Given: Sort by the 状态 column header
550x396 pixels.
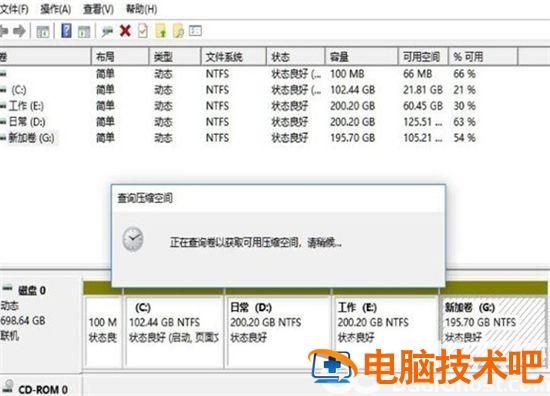Looking at the screenshot, I should 296,56.
